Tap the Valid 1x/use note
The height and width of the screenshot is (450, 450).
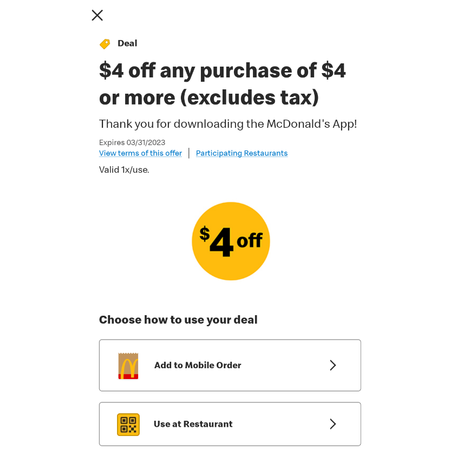(x=124, y=170)
